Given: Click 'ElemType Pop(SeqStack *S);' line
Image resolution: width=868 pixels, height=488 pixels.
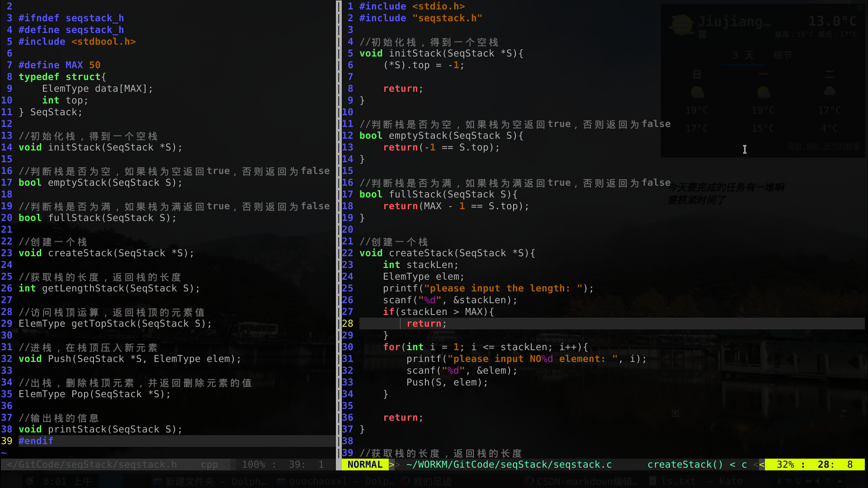Looking at the screenshot, I should [95, 394].
